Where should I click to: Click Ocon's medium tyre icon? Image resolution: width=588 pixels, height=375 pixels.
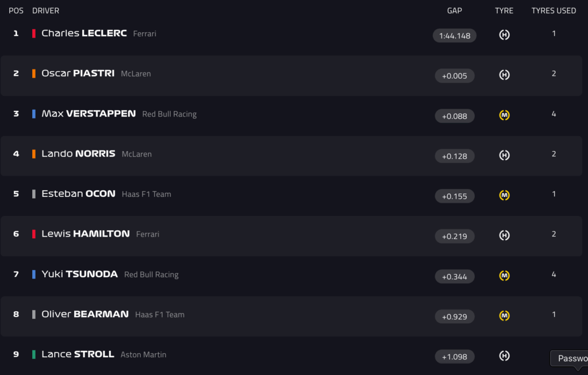504,195
